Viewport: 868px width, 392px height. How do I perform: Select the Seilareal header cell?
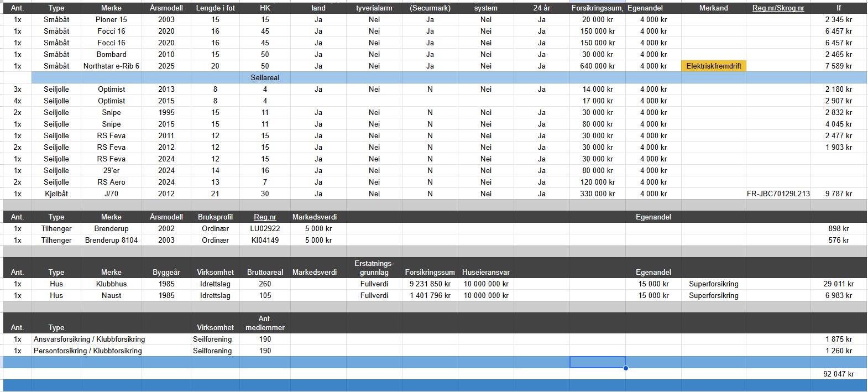(x=265, y=77)
